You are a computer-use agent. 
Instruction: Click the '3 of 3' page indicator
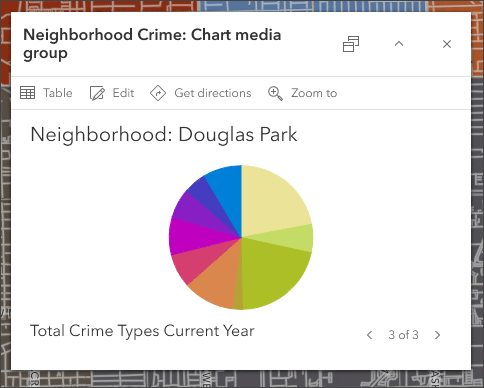point(403,335)
